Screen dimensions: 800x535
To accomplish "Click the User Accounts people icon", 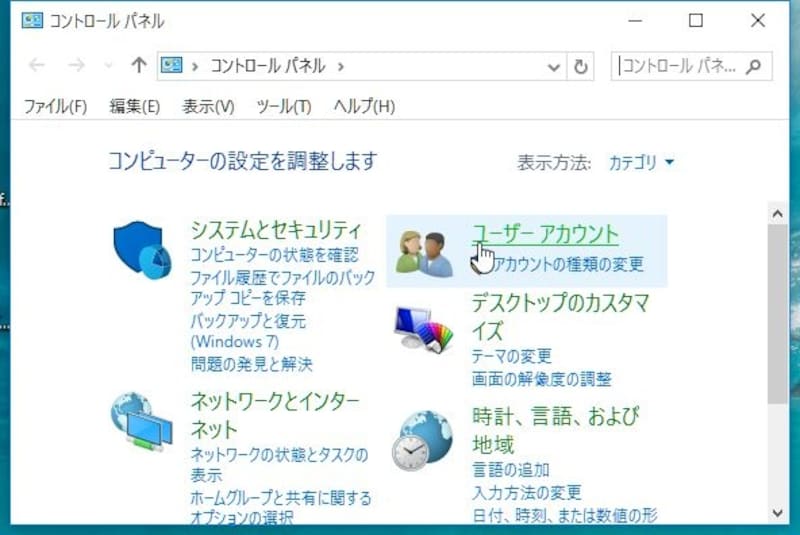I will point(424,253).
